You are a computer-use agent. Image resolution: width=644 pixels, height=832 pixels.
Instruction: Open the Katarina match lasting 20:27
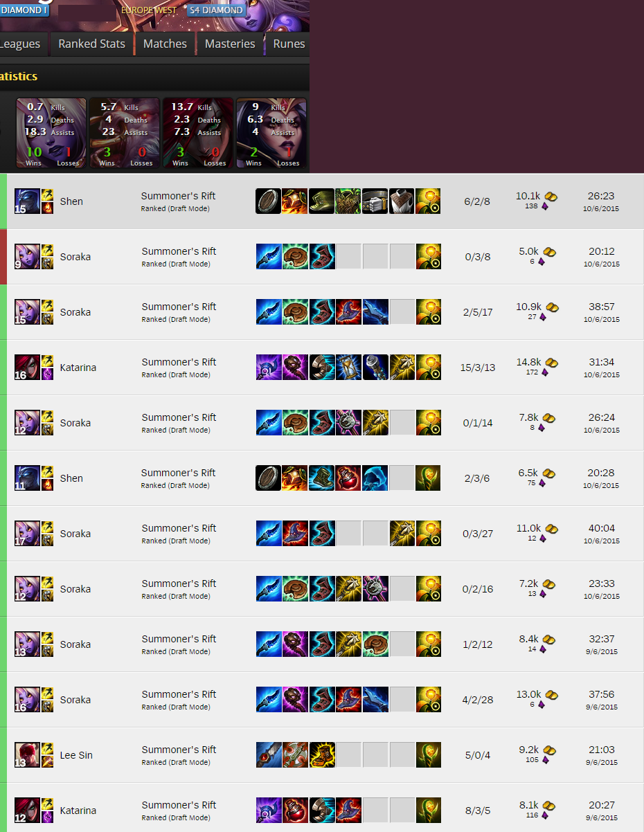coord(322,811)
